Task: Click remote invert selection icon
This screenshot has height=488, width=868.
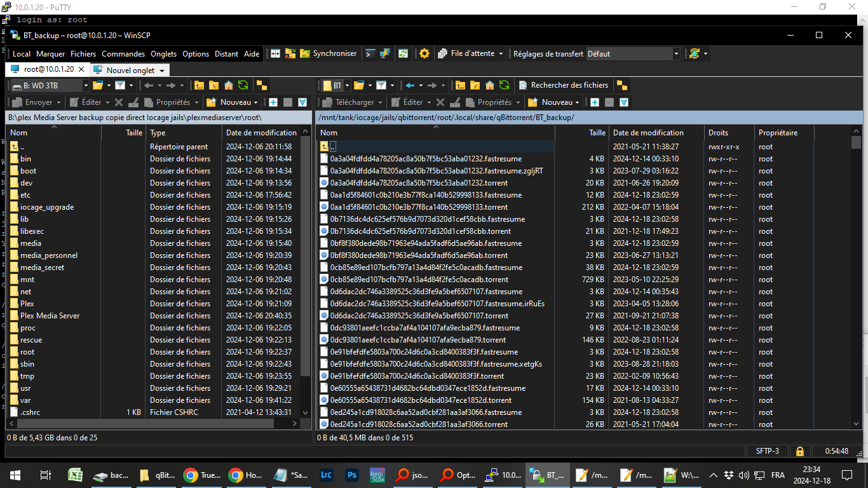Action: (624, 102)
